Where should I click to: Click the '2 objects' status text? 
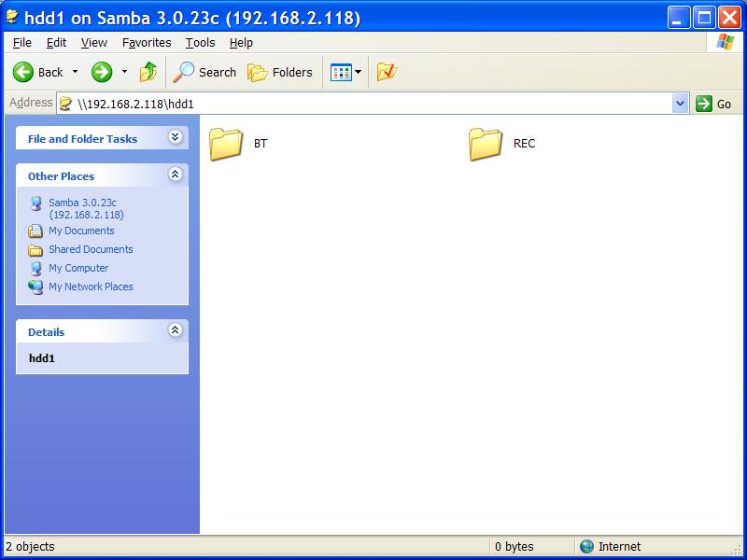[31, 547]
